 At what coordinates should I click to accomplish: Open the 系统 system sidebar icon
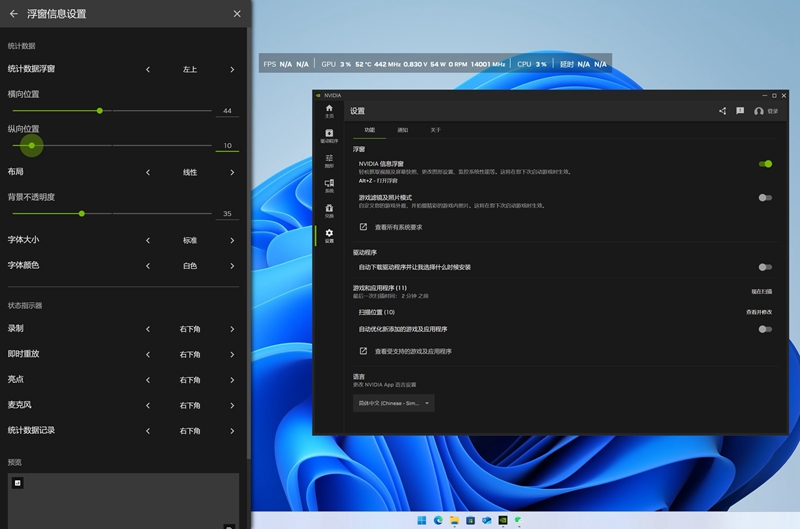coord(329,185)
